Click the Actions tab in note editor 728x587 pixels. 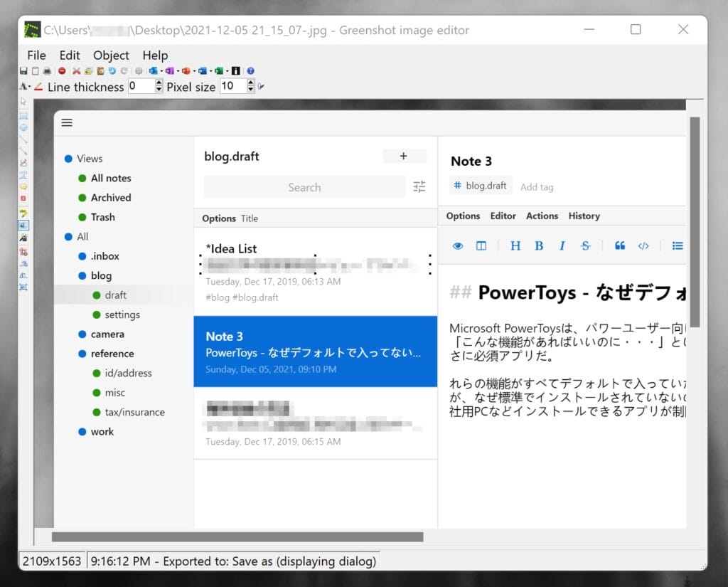[x=542, y=216]
